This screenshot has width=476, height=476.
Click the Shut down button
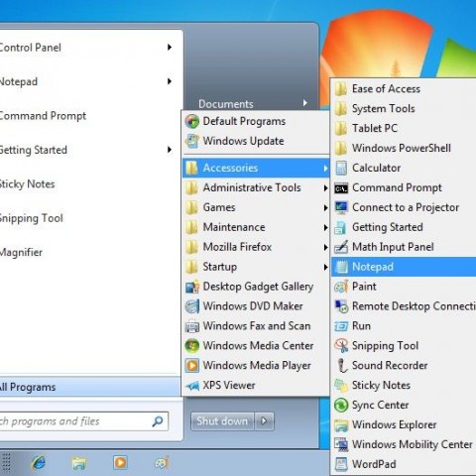(x=222, y=421)
